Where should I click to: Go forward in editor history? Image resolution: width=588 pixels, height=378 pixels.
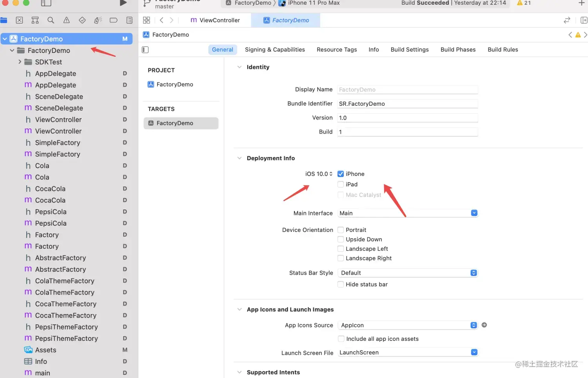tap(171, 20)
